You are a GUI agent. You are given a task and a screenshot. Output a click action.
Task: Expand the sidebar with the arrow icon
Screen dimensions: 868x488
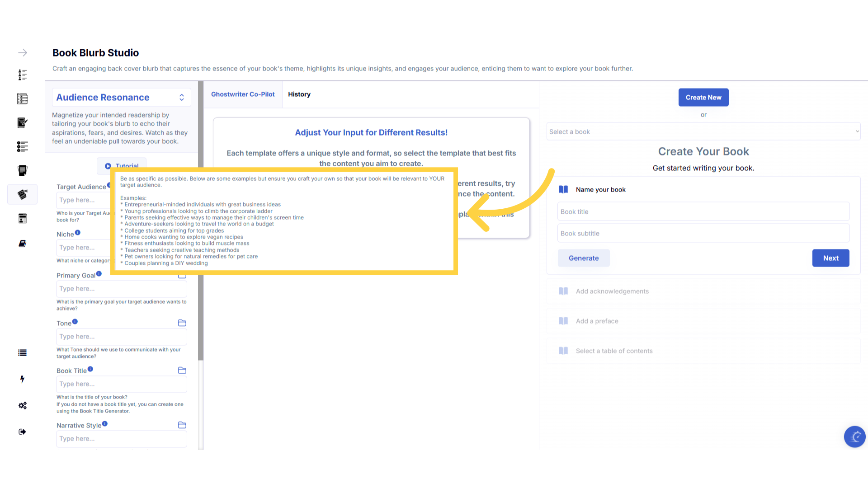[22, 53]
